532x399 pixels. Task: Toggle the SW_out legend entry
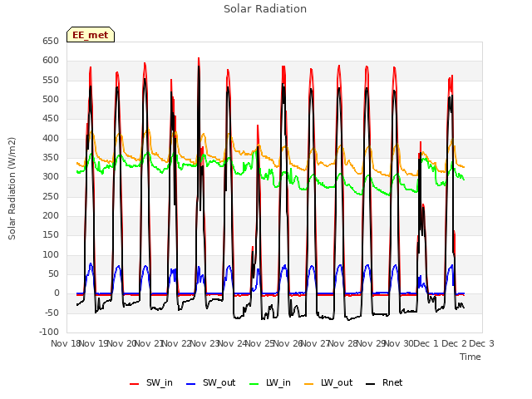pos(210,382)
